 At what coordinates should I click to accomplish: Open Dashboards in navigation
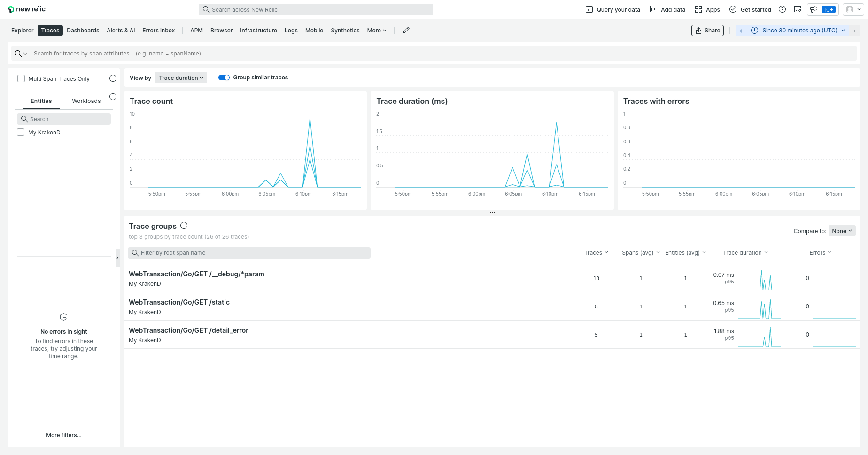click(x=83, y=31)
